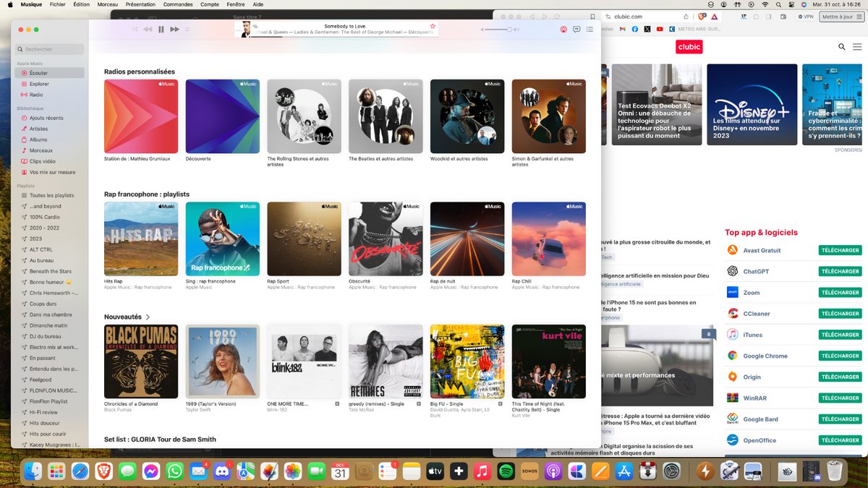Select Toutes les playlists in sidebar

pyautogui.click(x=50, y=195)
